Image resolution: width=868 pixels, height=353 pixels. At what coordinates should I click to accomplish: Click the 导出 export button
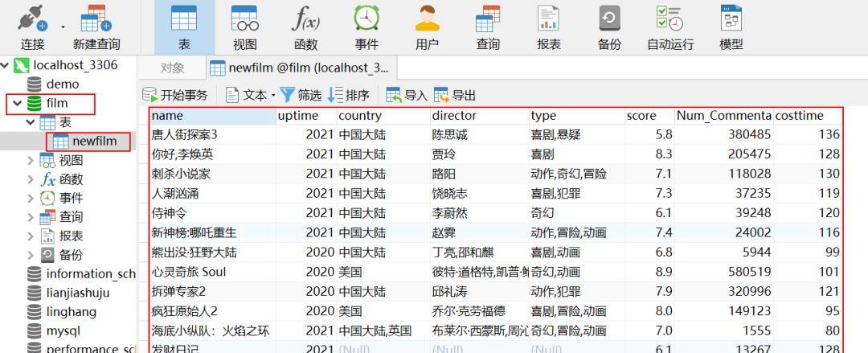coord(455,96)
